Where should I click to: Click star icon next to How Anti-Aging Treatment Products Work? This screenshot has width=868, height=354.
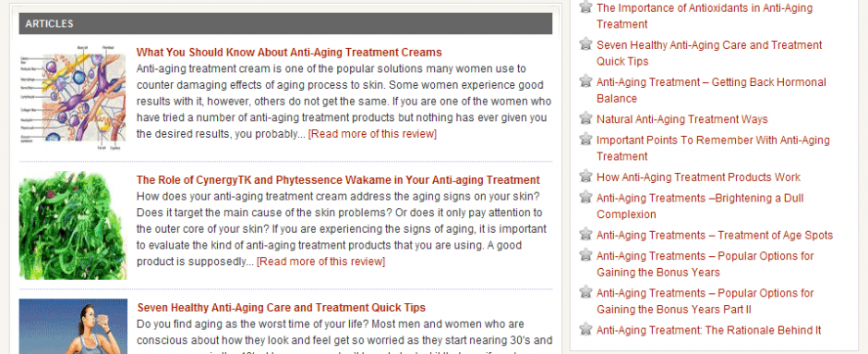(x=585, y=177)
